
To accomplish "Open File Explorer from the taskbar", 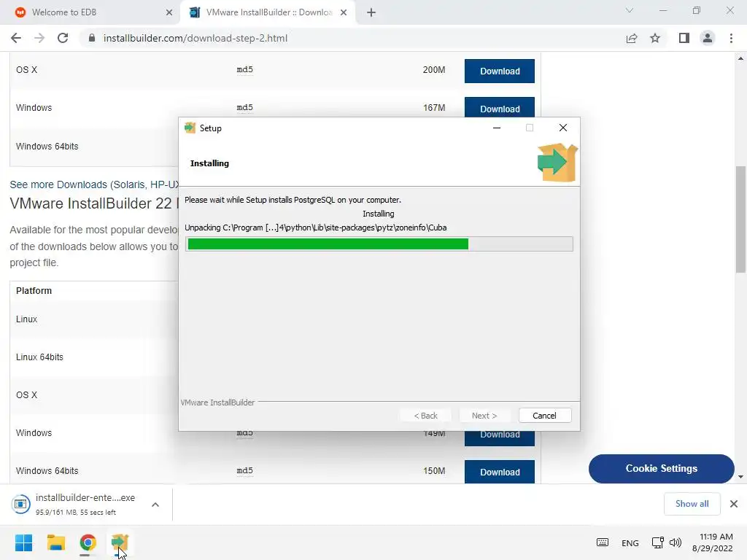I will click(56, 542).
